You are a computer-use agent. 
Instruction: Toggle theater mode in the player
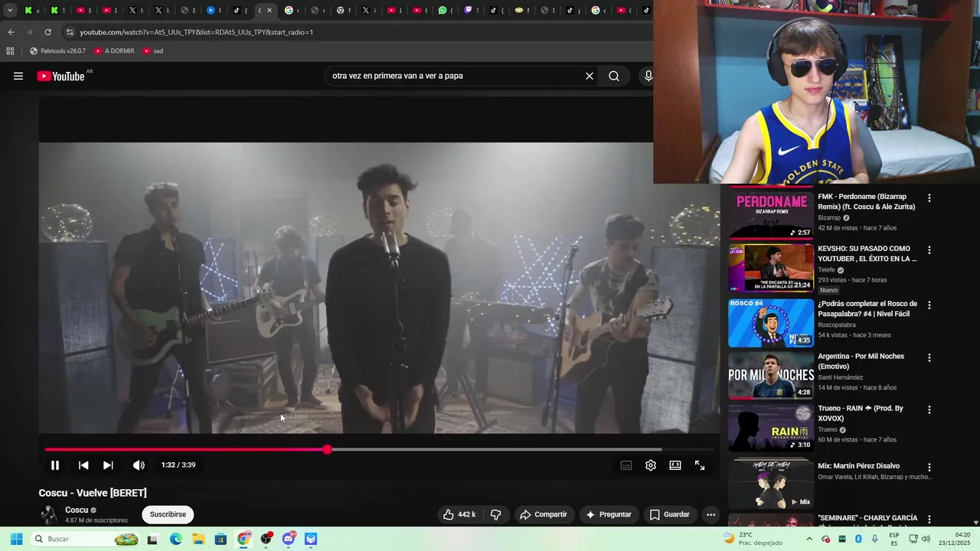click(675, 465)
